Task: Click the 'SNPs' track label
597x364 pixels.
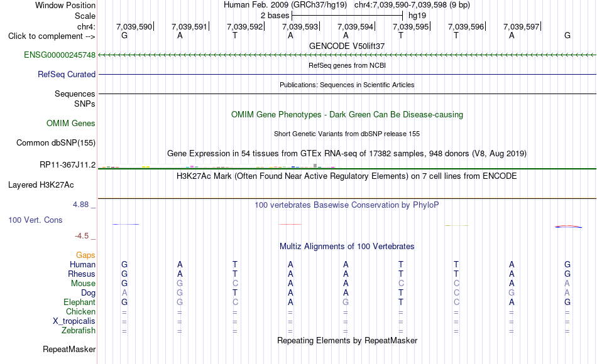Action: 85,104
